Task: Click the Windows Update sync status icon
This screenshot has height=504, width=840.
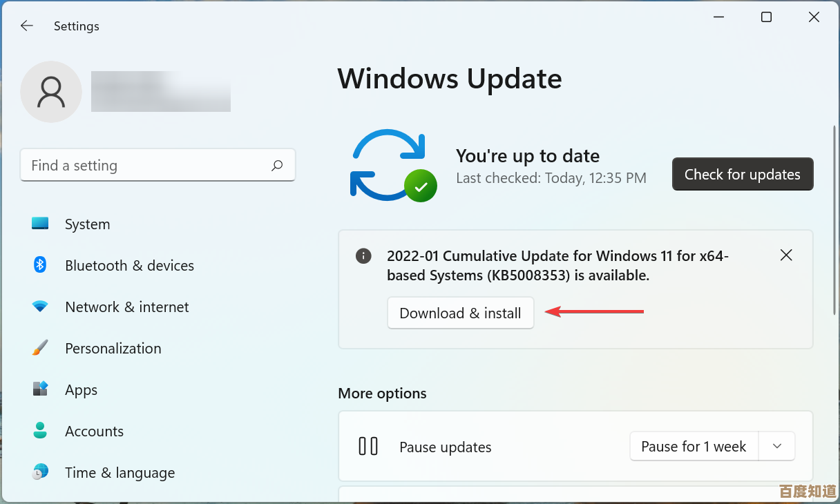Action: (x=391, y=166)
